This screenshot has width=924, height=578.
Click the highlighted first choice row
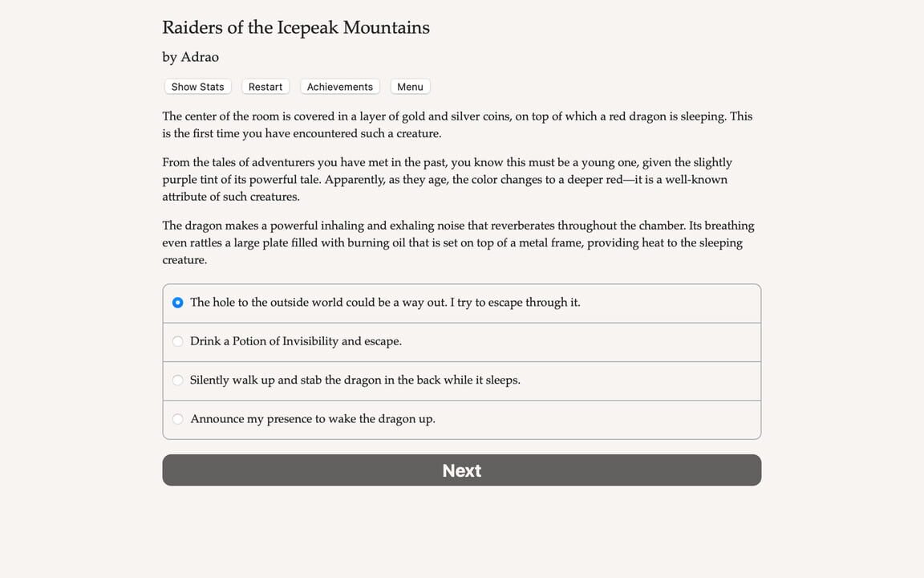[461, 303]
